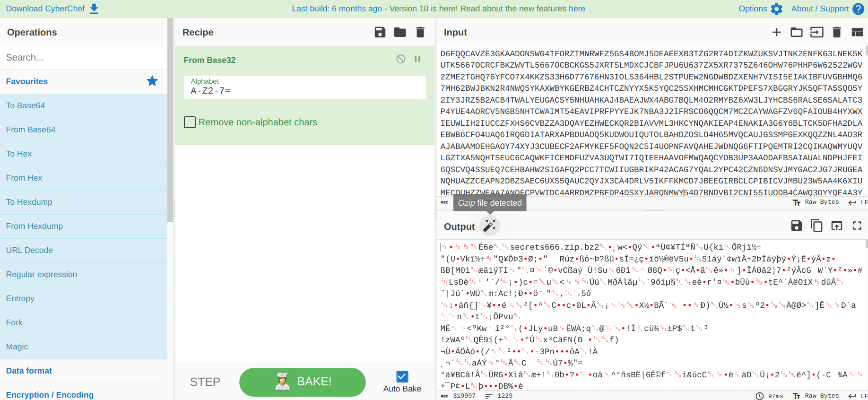This screenshot has width=868, height=400.
Task: Change the output character encoding Raw Bytes
Action: pos(816,396)
